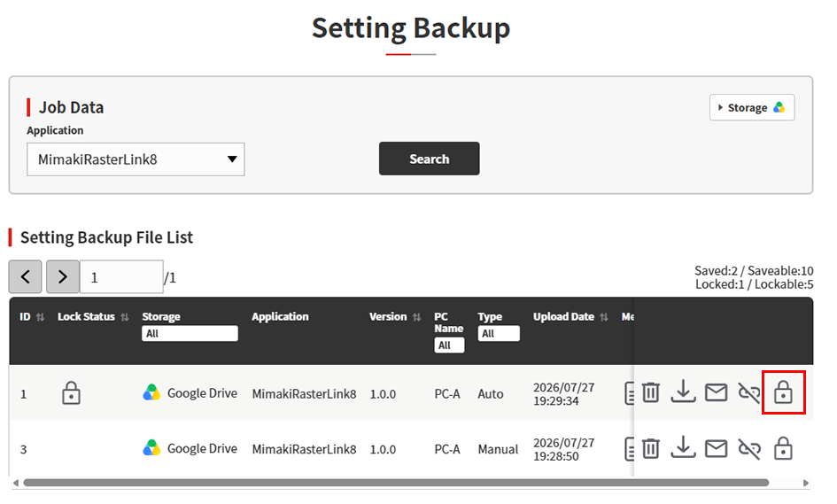The height and width of the screenshot is (504, 837).
Task: Click the Search button
Action: 430,159
